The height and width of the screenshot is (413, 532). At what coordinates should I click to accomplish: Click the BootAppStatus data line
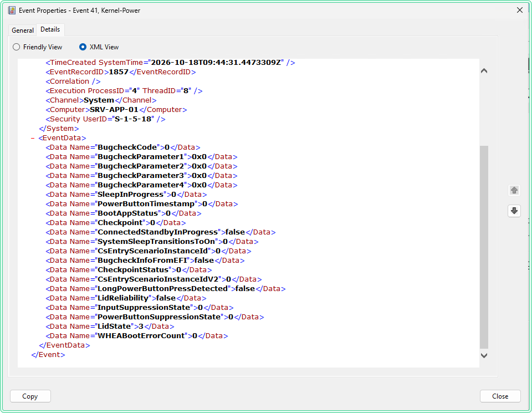(124, 213)
